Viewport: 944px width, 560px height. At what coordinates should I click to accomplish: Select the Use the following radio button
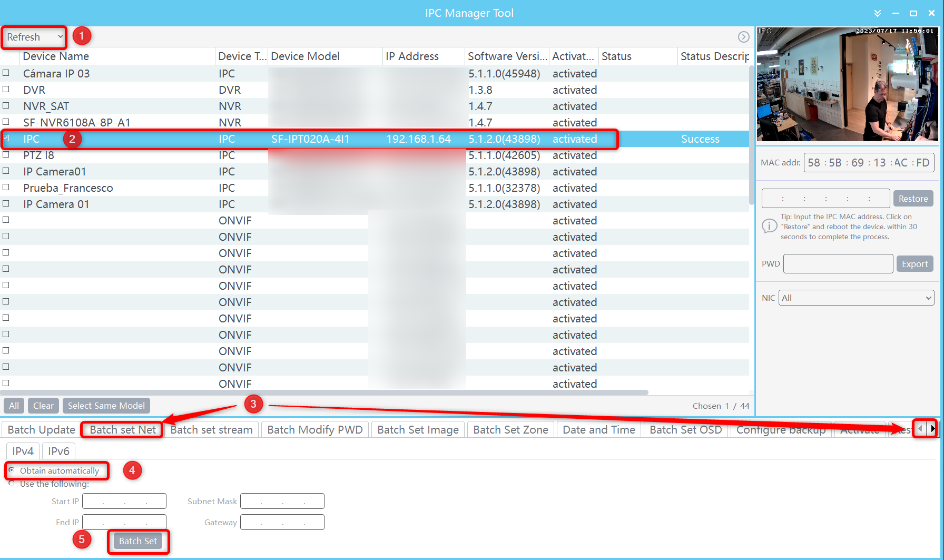[12, 483]
